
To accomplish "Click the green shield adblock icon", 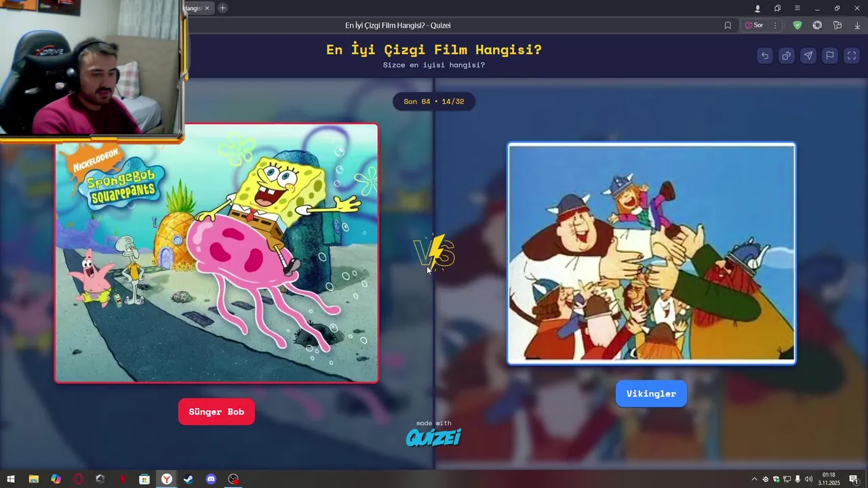I will pyautogui.click(x=797, y=25).
